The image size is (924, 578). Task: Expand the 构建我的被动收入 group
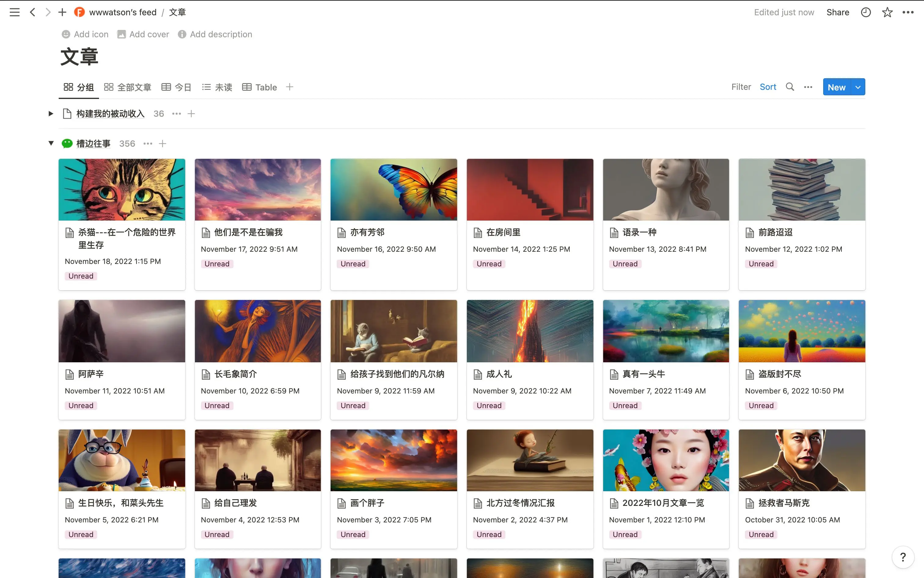(x=50, y=114)
